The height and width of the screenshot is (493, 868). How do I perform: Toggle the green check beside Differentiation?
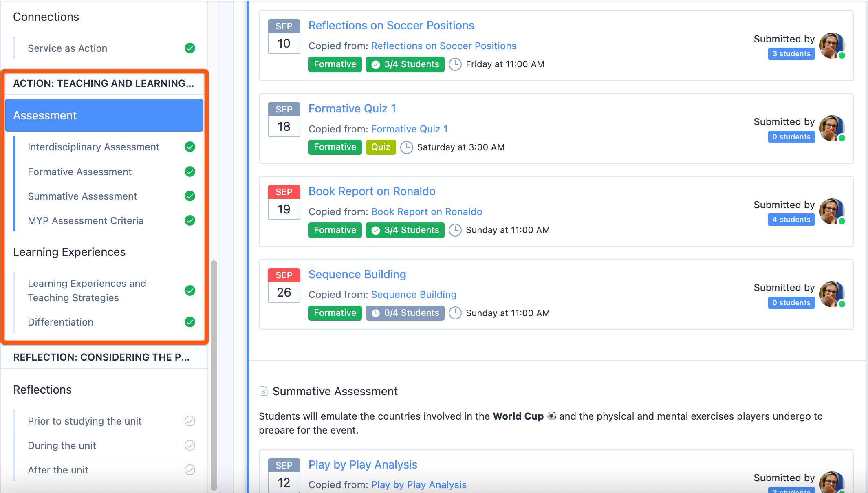coord(190,322)
